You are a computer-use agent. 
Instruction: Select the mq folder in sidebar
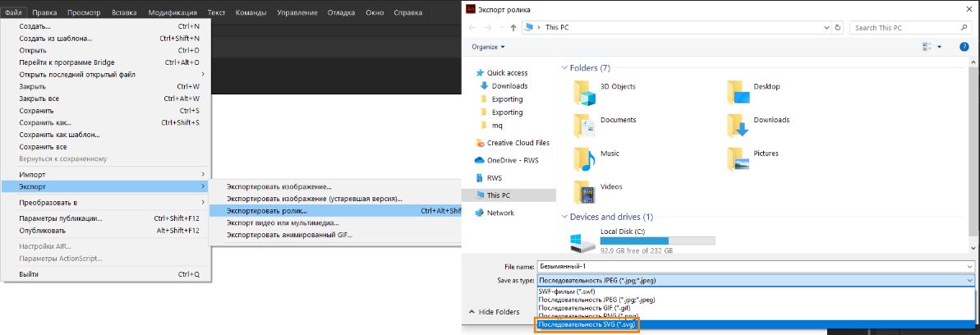tap(498, 125)
